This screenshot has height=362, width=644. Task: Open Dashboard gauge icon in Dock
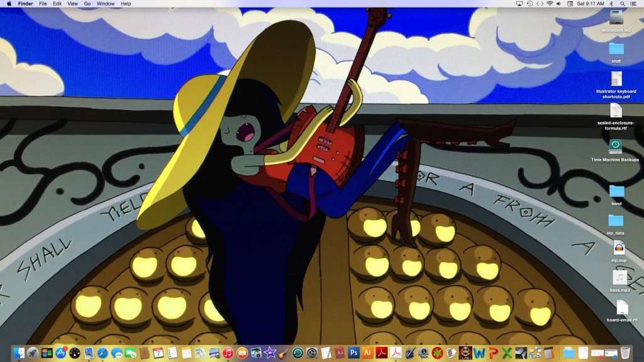coord(75,353)
